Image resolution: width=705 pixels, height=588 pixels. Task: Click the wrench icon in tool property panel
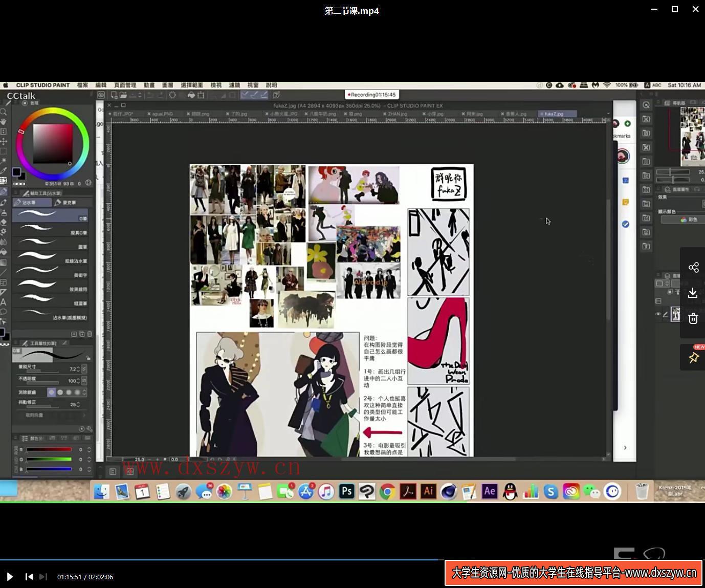(90, 429)
